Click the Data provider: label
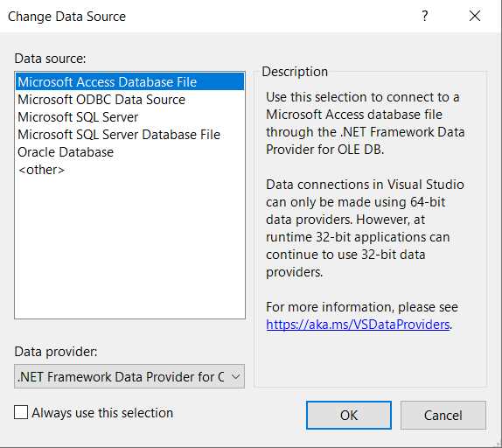 pyautogui.click(x=56, y=352)
